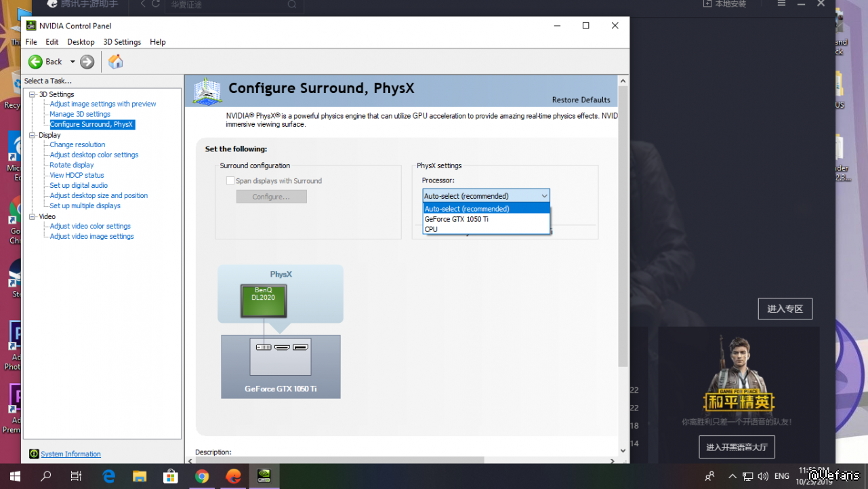This screenshot has width=868, height=489.
Task: Open View HDCP status task
Action: click(77, 175)
